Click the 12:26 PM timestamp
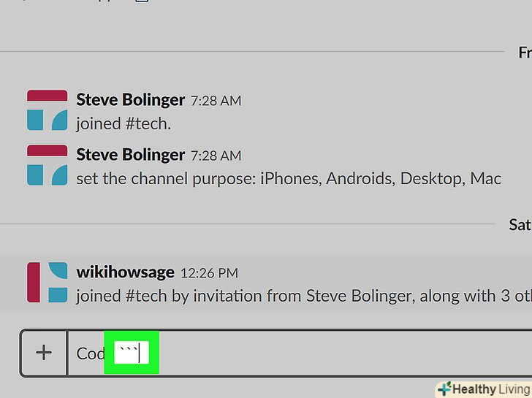 coord(209,274)
